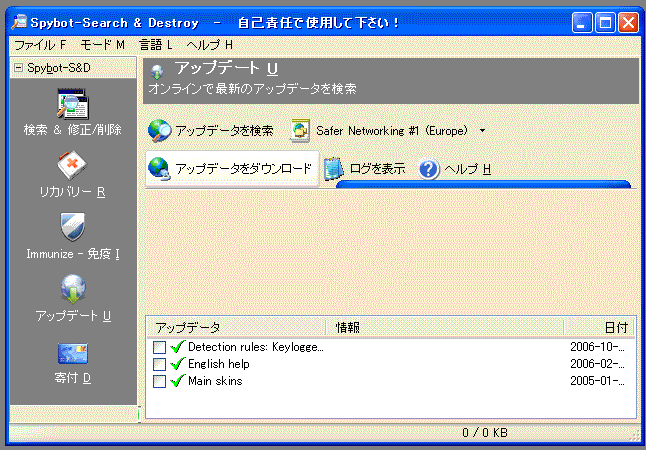Open the リカバリー recovery first-aid icon

click(72, 166)
